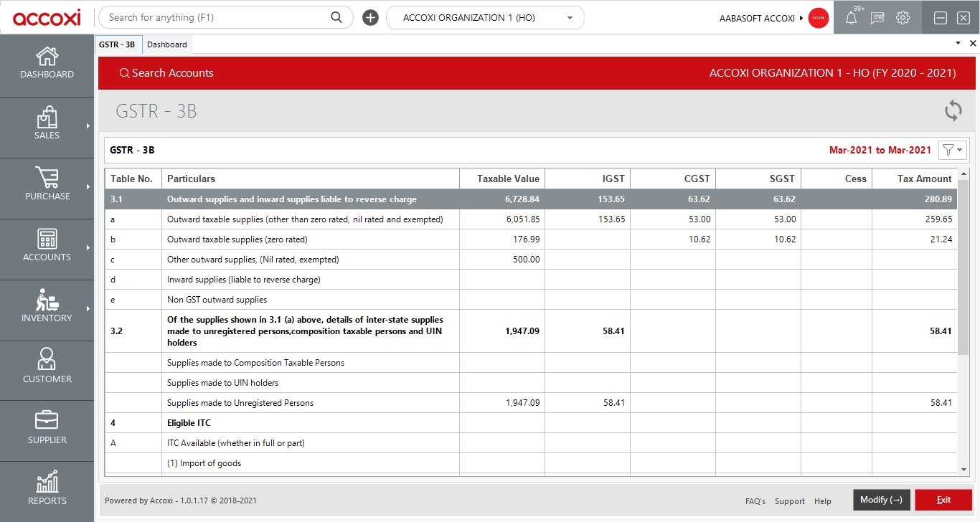This screenshot has height=522, width=980.
Task: Click the Exit button
Action: [943, 500]
